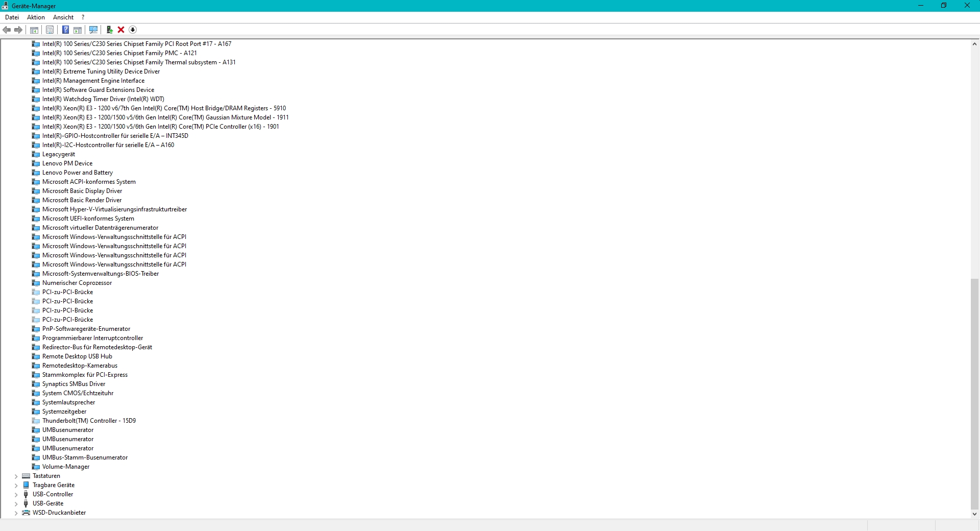
Task: Click printer icon beside WSD-Druckanbieter
Action: tap(26, 513)
